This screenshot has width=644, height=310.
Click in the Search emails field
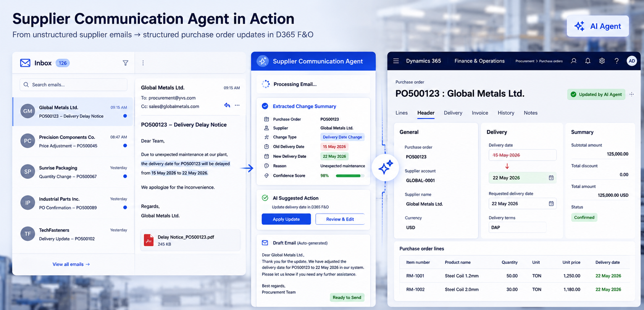[x=73, y=84]
